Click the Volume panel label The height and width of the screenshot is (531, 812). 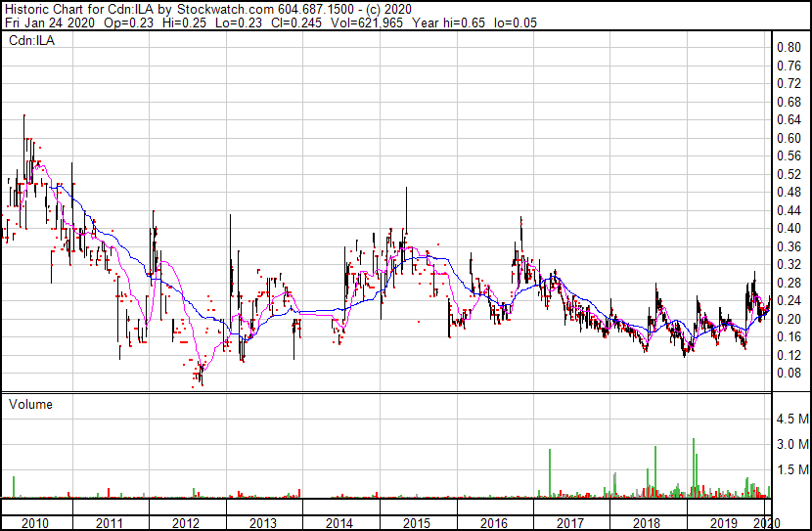(30, 404)
